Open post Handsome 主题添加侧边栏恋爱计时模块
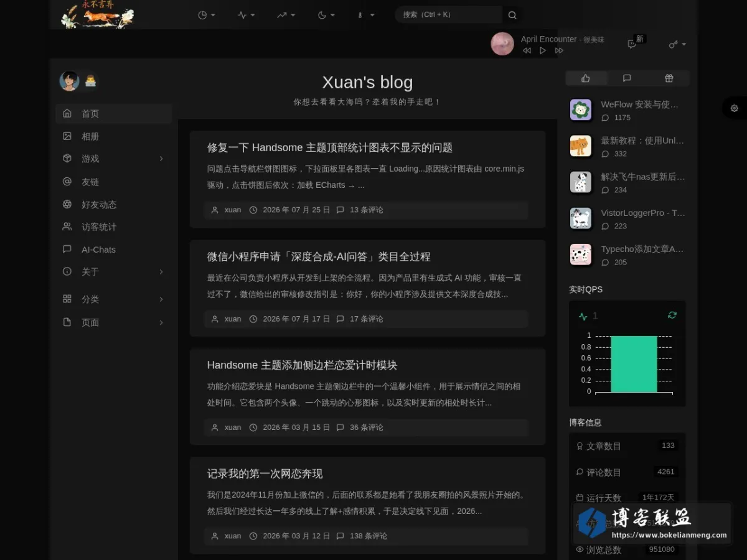 (302, 365)
